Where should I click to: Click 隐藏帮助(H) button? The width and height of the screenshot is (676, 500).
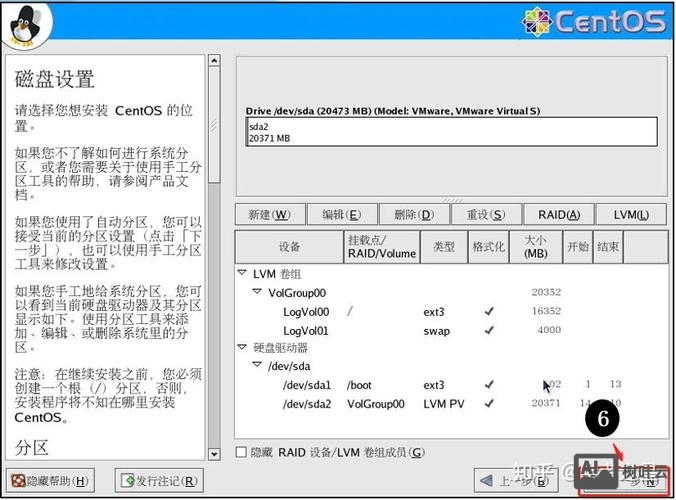coord(51,481)
